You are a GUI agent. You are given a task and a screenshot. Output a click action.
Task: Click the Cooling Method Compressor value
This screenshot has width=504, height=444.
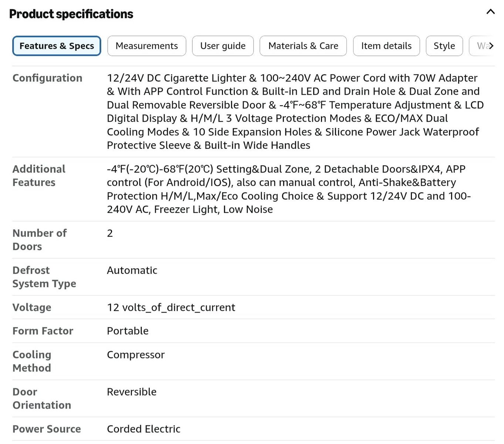click(x=136, y=355)
